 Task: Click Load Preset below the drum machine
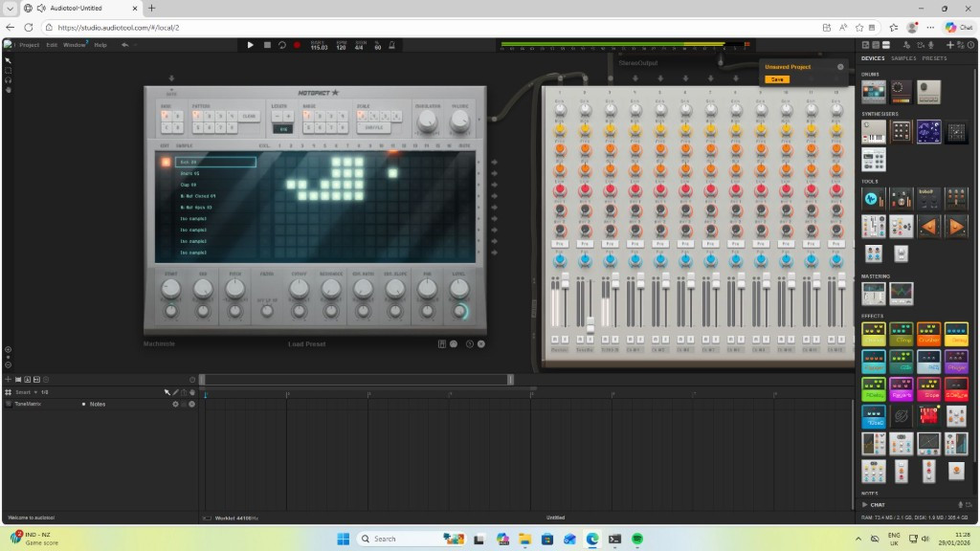coord(308,344)
